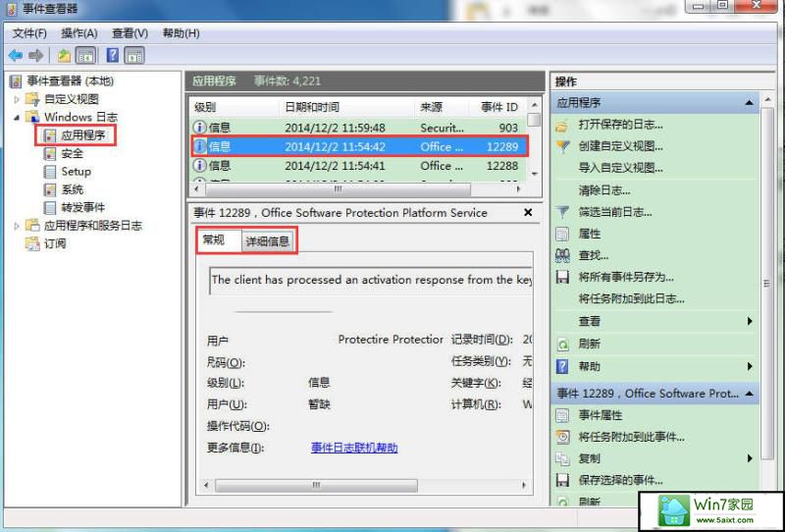This screenshot has width=785, height=532.
Task: Close the event 12289 preview pane
Action: pyautogui.click(x=528, y=212)
